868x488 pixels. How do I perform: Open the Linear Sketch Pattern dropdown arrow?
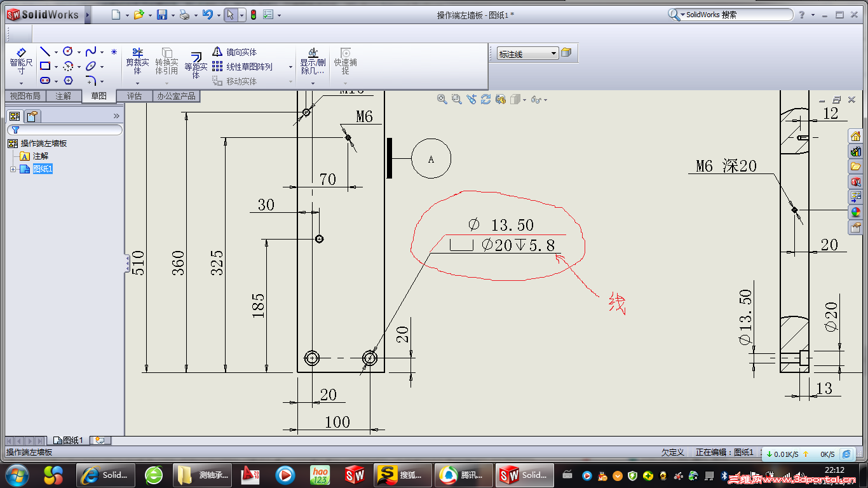tap(290, 67)
